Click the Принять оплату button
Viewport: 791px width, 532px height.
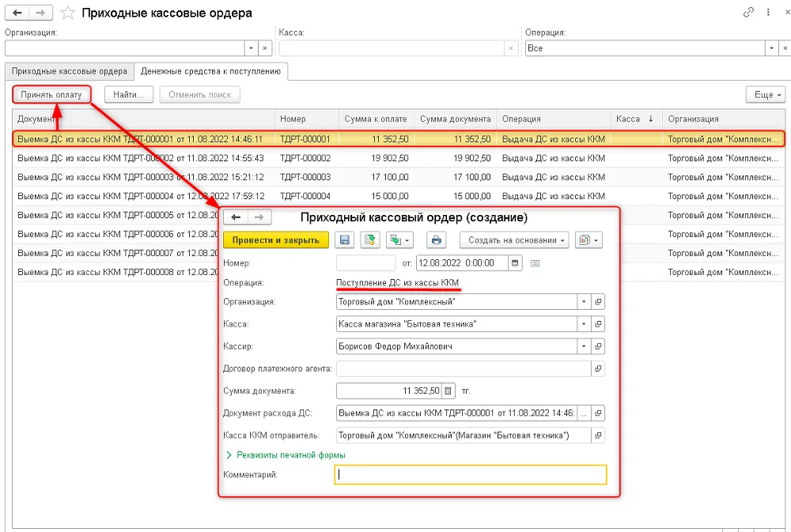pyautogui.click(x=51, y=95)
